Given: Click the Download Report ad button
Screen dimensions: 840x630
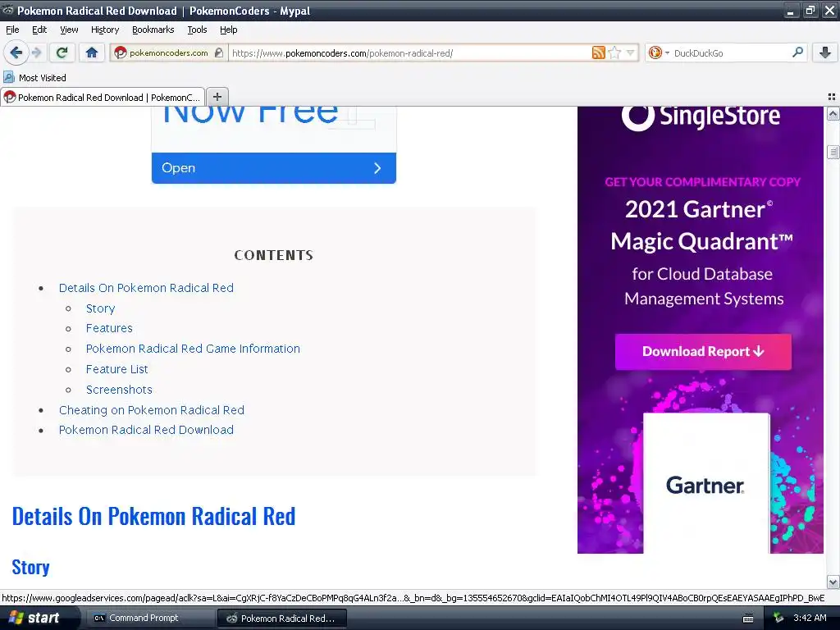Looking at the screenshot, I should (703, 351).
